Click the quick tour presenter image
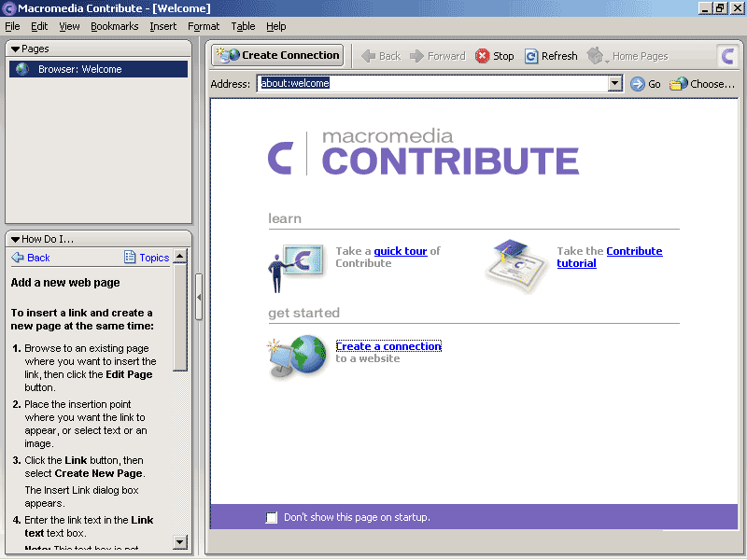The height and width of the screenshot is (560, 747). click(296, 268)
